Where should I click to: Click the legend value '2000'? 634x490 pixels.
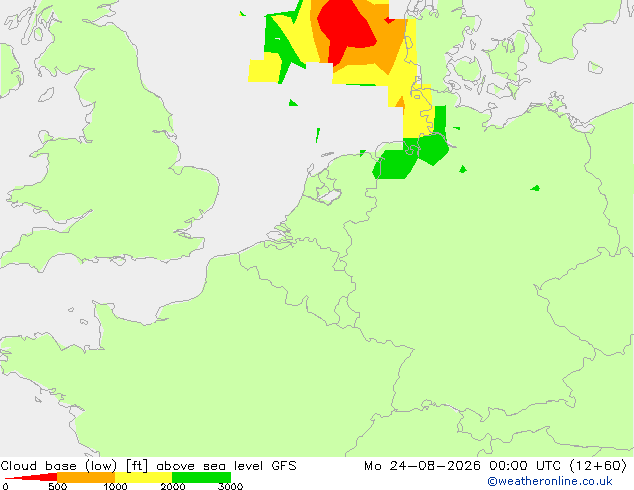(173, 486)
